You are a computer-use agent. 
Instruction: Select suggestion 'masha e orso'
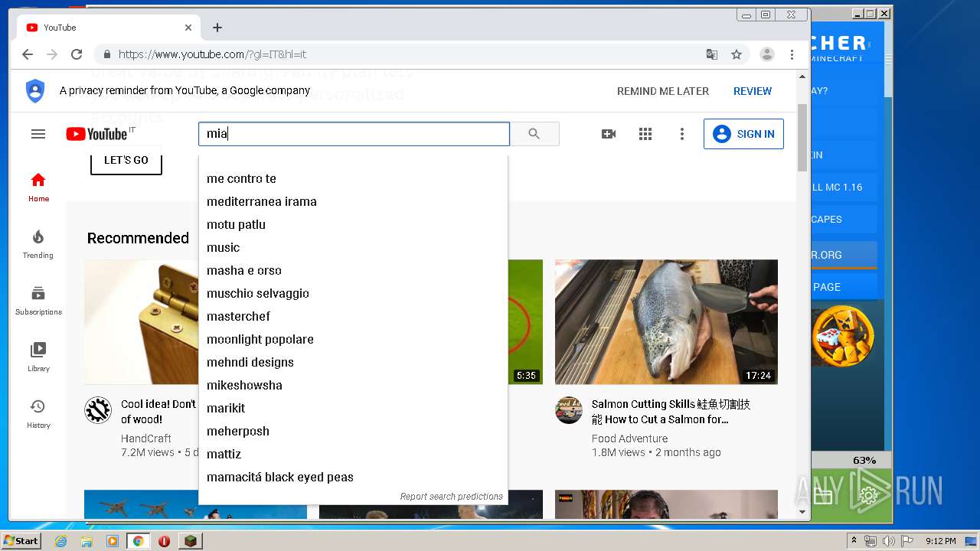(x=353, y=270)
